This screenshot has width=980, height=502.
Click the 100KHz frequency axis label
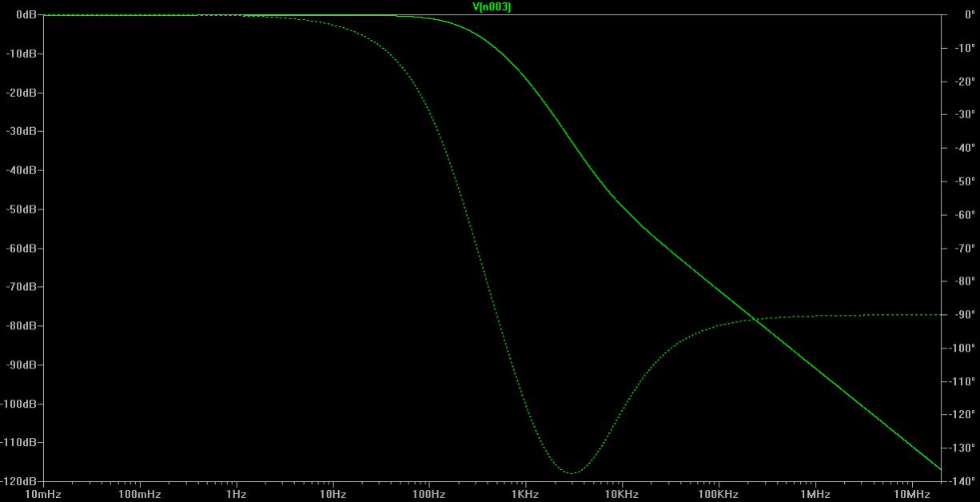click(x=719, y=495)
